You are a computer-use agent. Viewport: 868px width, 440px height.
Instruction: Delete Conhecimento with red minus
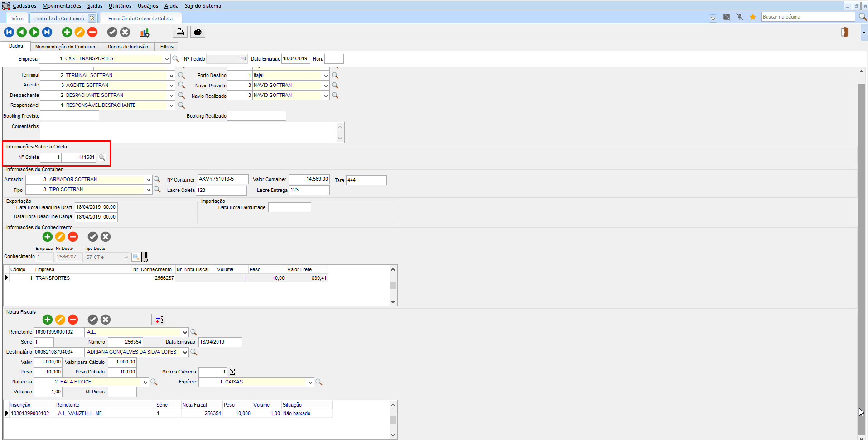pos(73,237)
